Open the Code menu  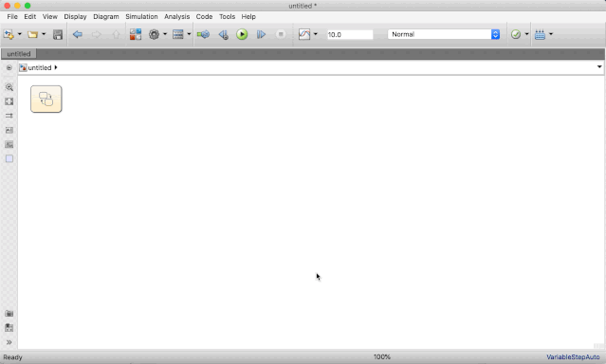(x=204, y=17)
